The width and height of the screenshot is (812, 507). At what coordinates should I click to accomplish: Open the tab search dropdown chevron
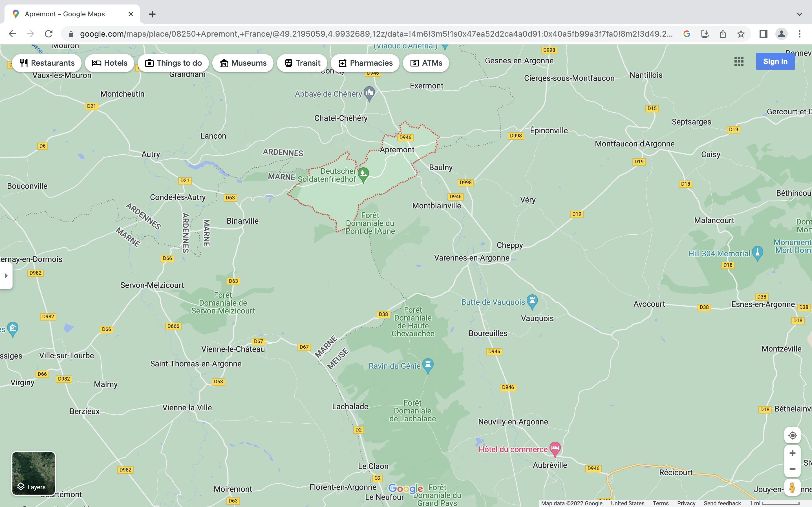pos(799,14)
